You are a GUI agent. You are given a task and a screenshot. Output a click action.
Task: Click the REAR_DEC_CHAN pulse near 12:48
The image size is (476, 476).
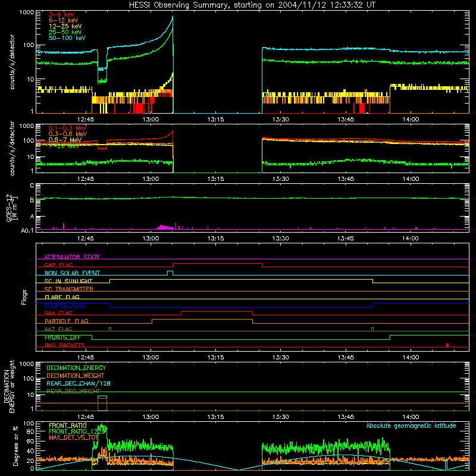[x=102, y=396]
